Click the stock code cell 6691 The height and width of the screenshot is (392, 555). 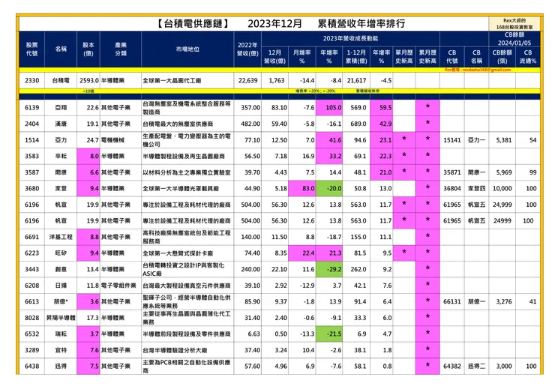31,237
